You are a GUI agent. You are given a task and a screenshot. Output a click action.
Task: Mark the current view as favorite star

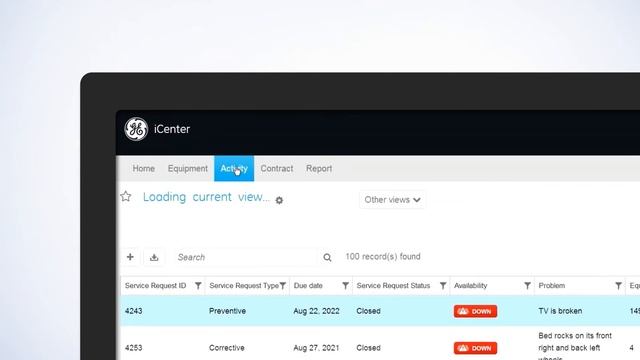pyautogui.click(x=126, y=197)
